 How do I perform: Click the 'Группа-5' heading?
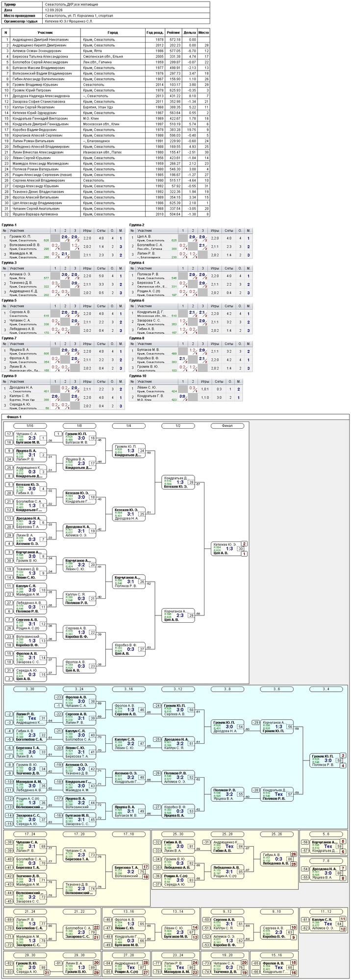[x=9, y=300]
